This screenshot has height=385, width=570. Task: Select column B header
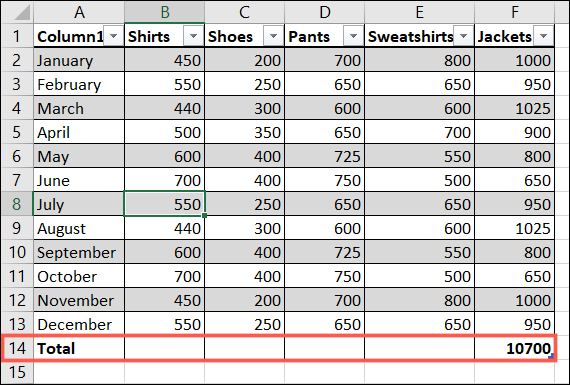[165, 12]
